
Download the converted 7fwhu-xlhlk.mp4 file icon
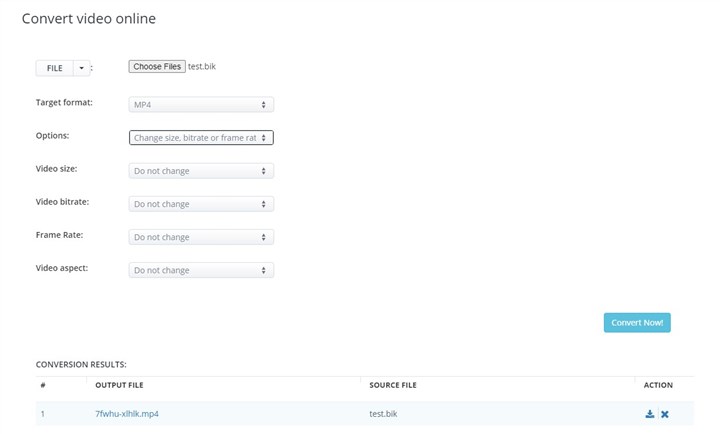pyautogui.click(x=650, y=414)
